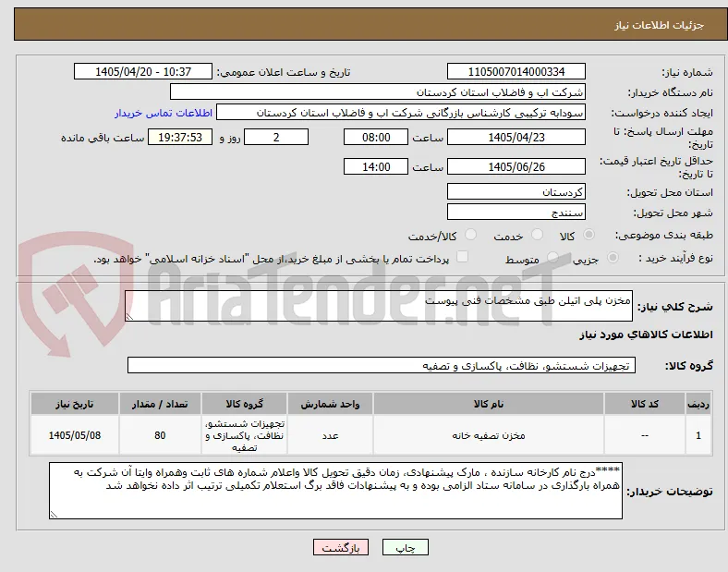Click the بازگشت (back) button
This screenshot has height=572, width=728.
tap(341, 547)
